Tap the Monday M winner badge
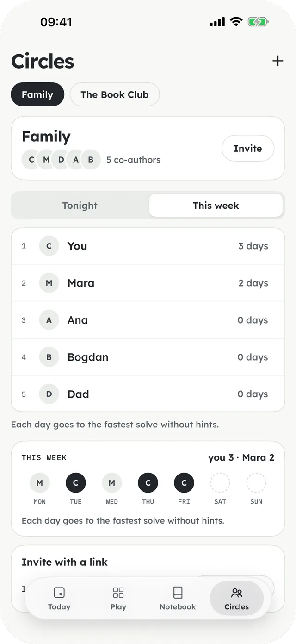296x644 pixels. coord(40,483)
